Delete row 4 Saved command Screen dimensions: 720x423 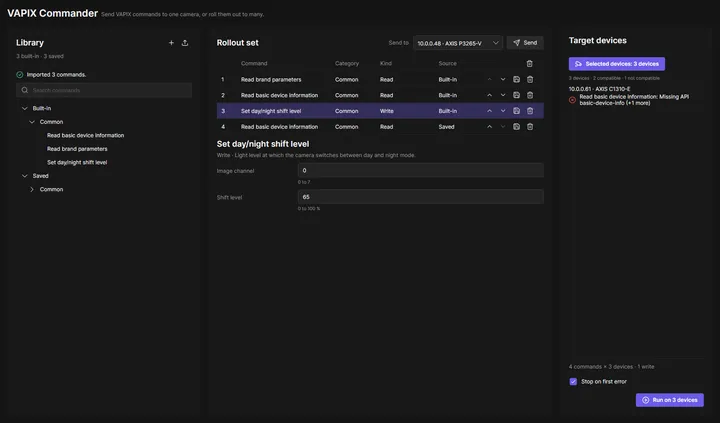click(530, 127)
